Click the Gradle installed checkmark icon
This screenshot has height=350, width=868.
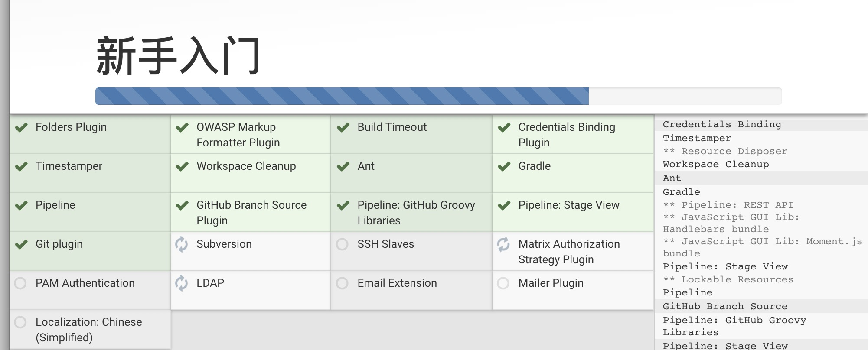pyautogui.click(x=504, y=166)
